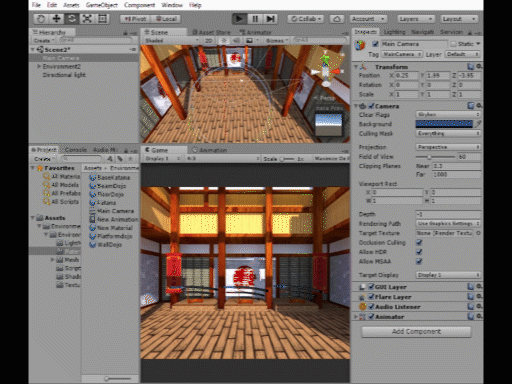Open the GameObject menu
The width and height of the screenshot is (512, 384).
[102, 5]
